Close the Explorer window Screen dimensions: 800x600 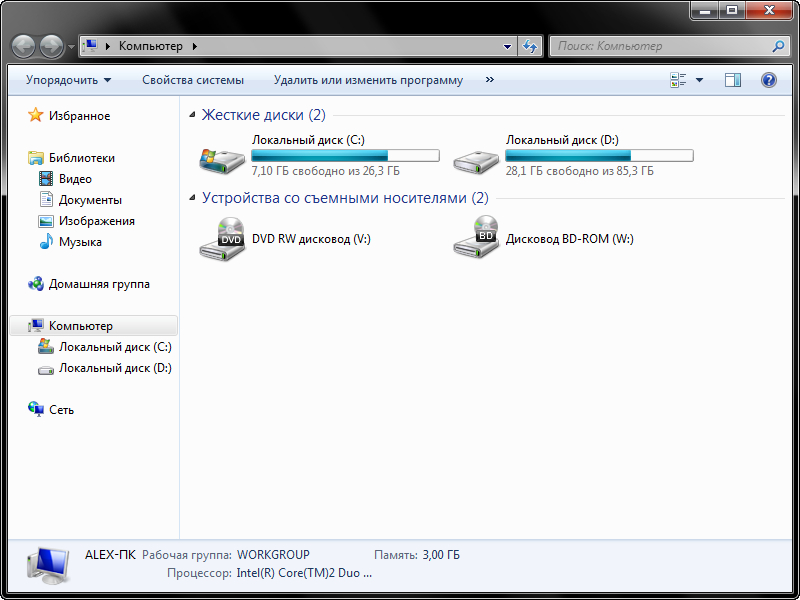point(769,10)
